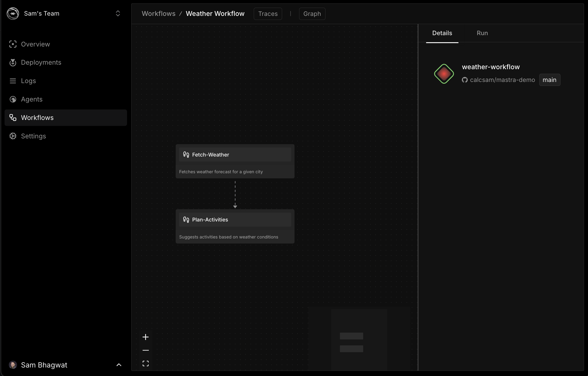The image size is (588, 376).
Task: Click the Graph button
Action: 312,14
